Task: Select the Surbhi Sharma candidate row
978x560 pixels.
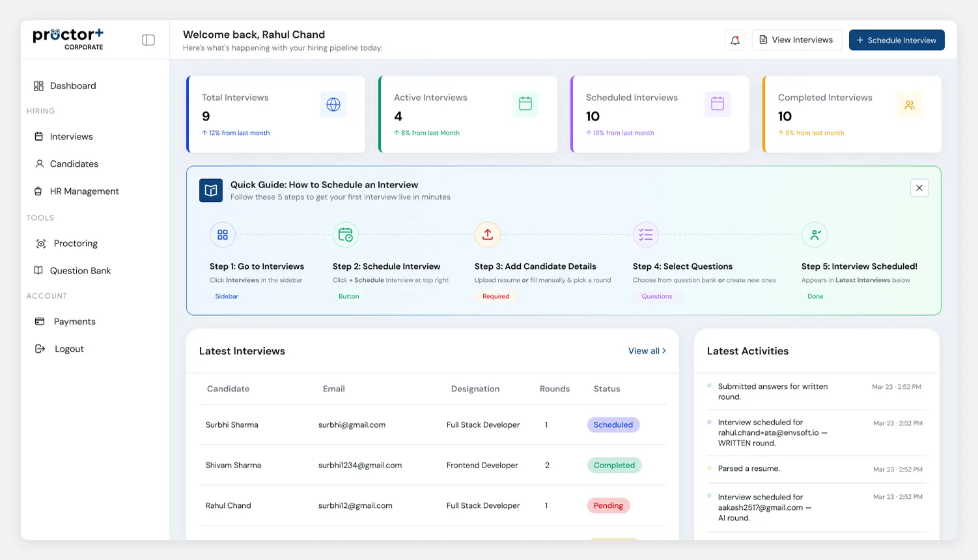Action: coord(433,425)
